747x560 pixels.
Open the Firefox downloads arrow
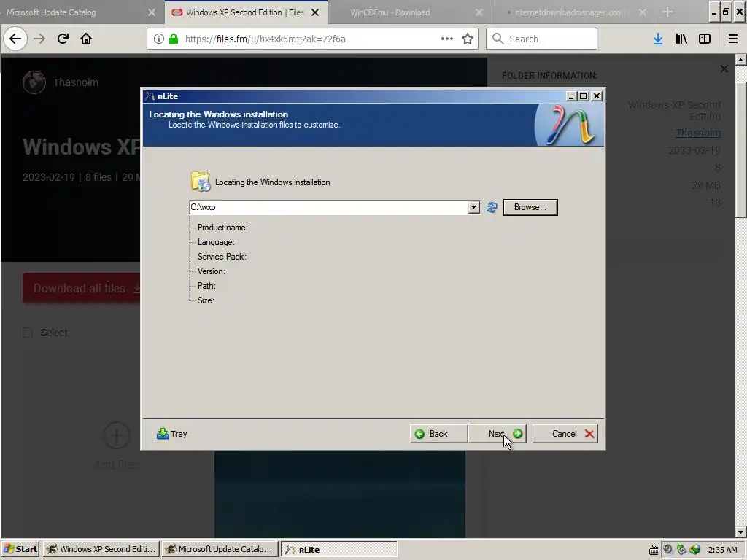click(x=658, y=39)
